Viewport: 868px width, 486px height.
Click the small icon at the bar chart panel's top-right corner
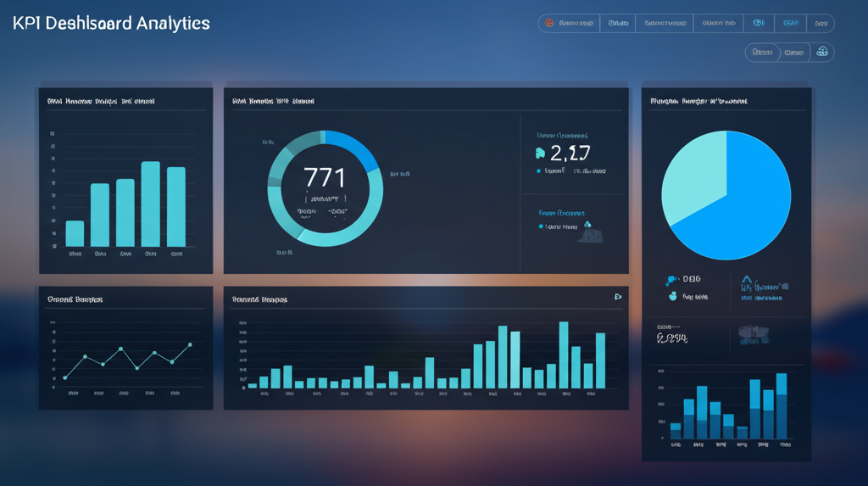click(x=617, y=297)
